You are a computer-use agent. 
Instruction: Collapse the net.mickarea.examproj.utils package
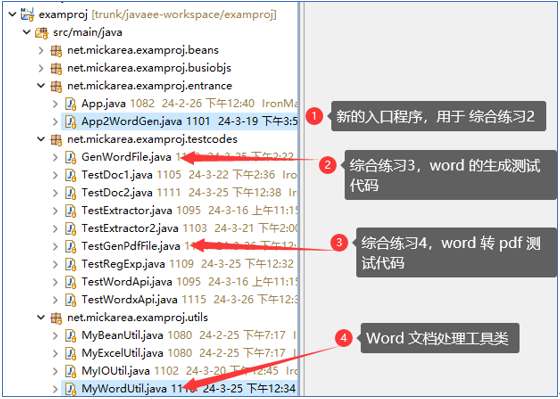click(x=41, y=318)
